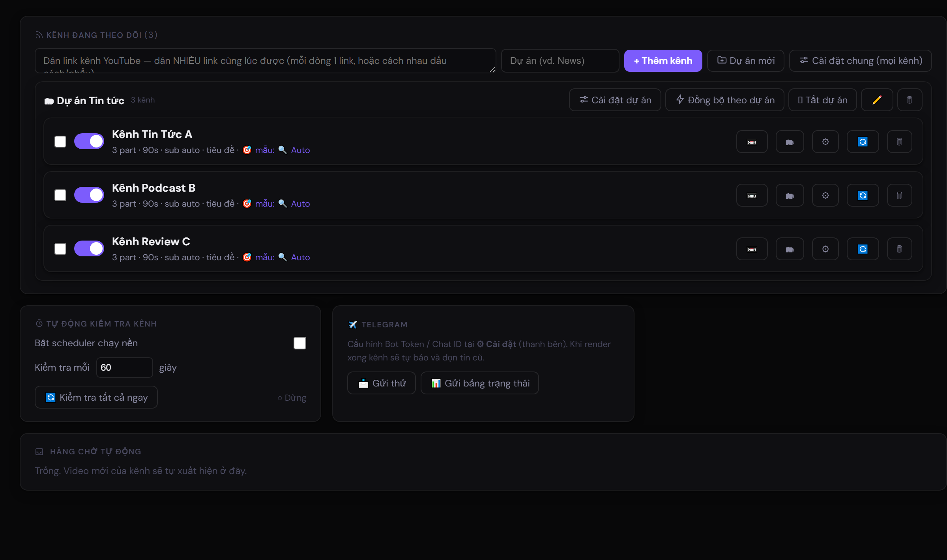Open the folder icon for Kênh Podcast B
Image resolution: width=947 pixels, height=560 pixels.
click(790, 195)
